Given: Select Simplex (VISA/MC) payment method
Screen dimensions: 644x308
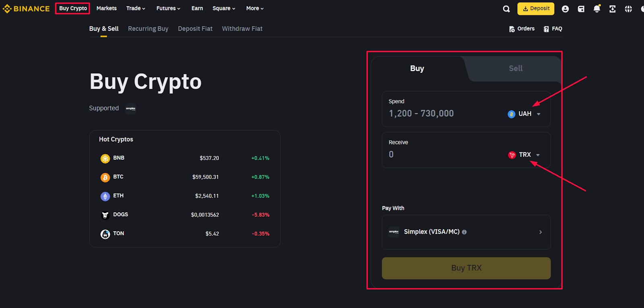Looking at the screenshot, I should coord(466,232).
